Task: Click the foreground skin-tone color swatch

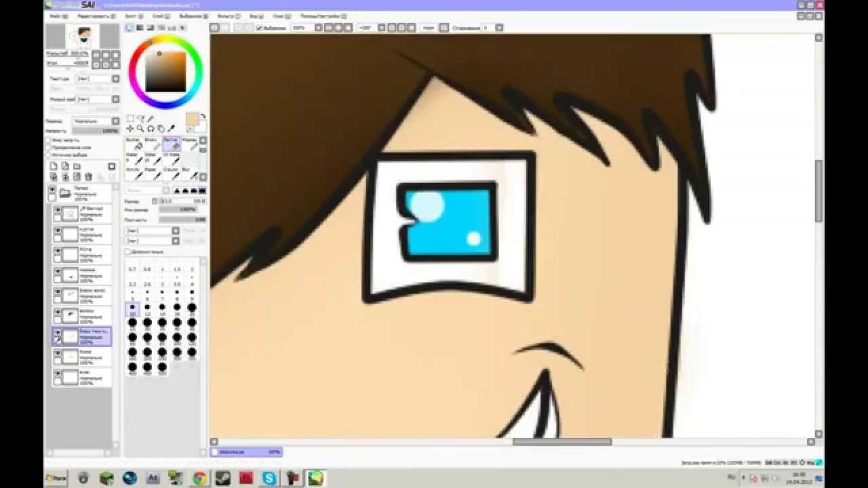Action: [x=192, y=119]
